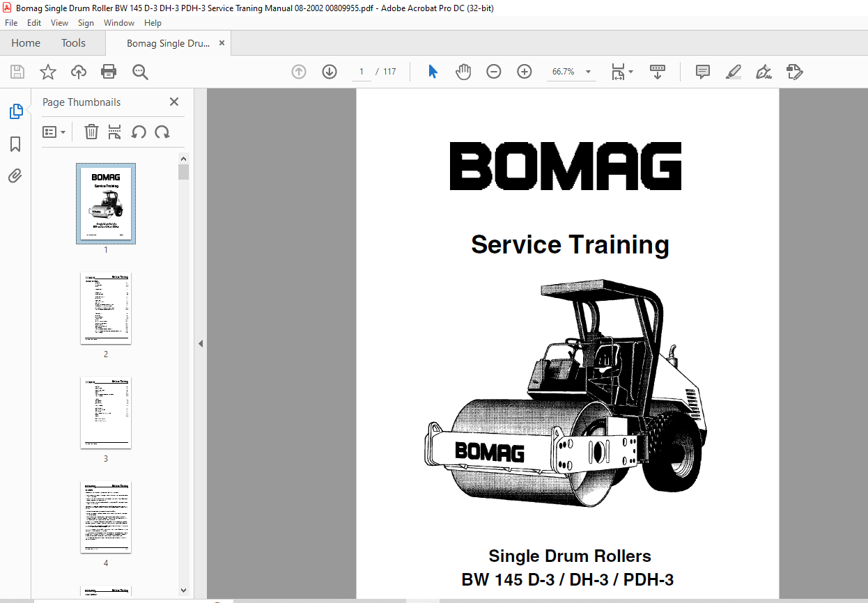The width and height of the screenshot is (868, 603).
Task: Click the Save file icon
Action: (17, 72)
